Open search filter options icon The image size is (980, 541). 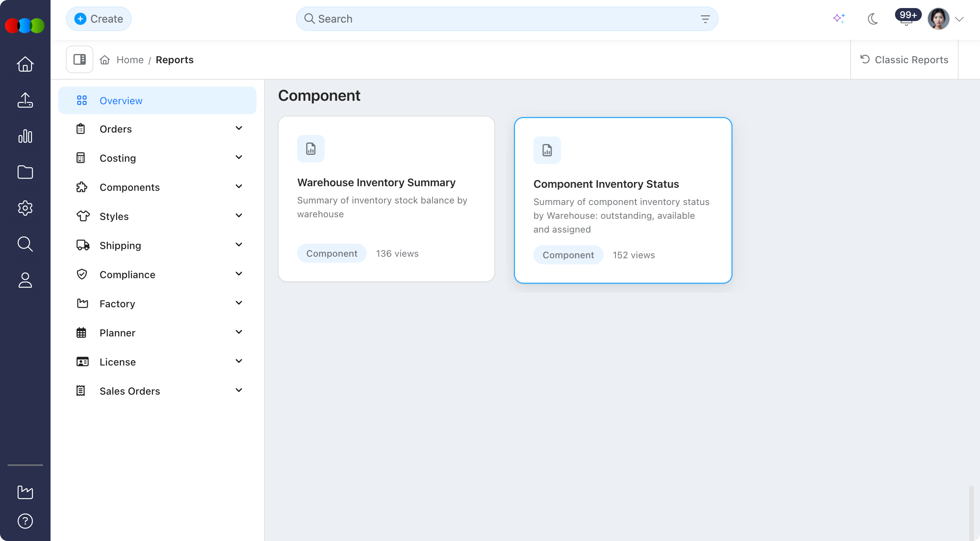click(705, 19)
